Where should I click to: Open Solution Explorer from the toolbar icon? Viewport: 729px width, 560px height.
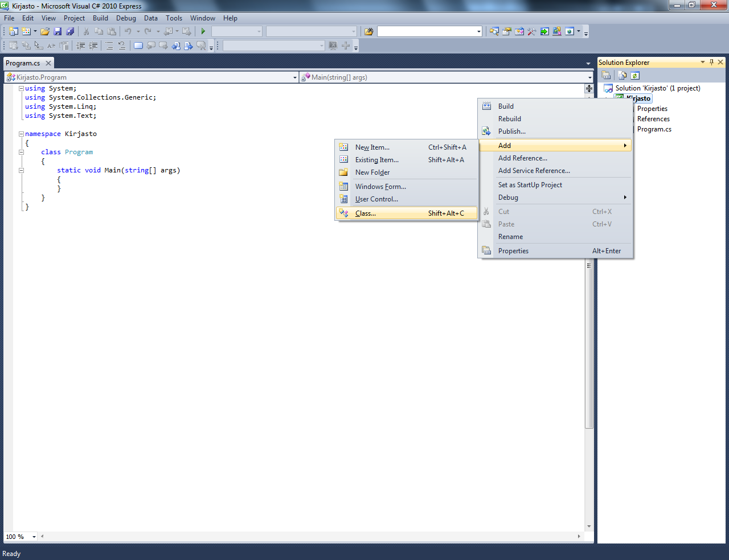click(x=494, y=31)
